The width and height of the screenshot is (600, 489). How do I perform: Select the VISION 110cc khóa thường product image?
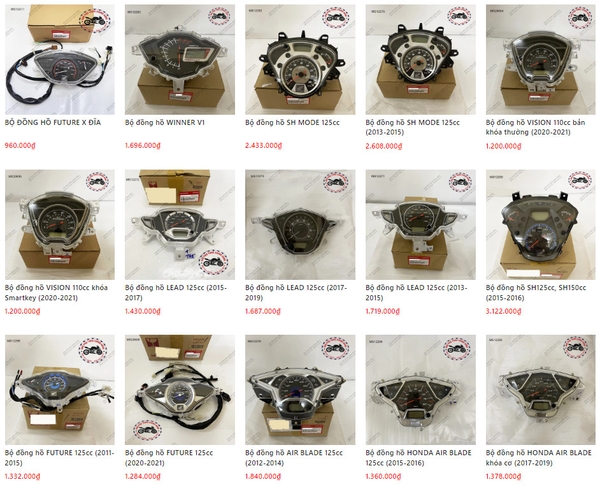click(541, 59)
